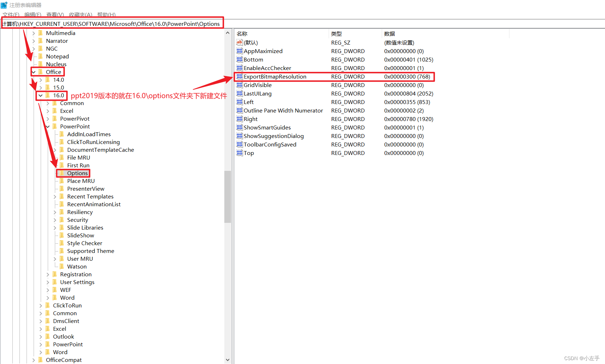Click the DWORD icon beside ExportBitmapResolution
Viewport: 605px width, 364px height.
(x=240, y=76)
